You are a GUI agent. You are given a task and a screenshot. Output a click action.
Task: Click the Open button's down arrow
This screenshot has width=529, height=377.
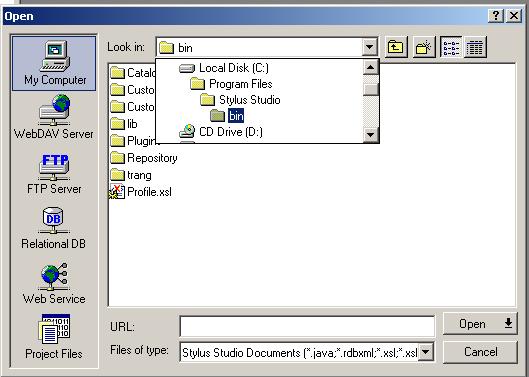[x=508, y=323]
